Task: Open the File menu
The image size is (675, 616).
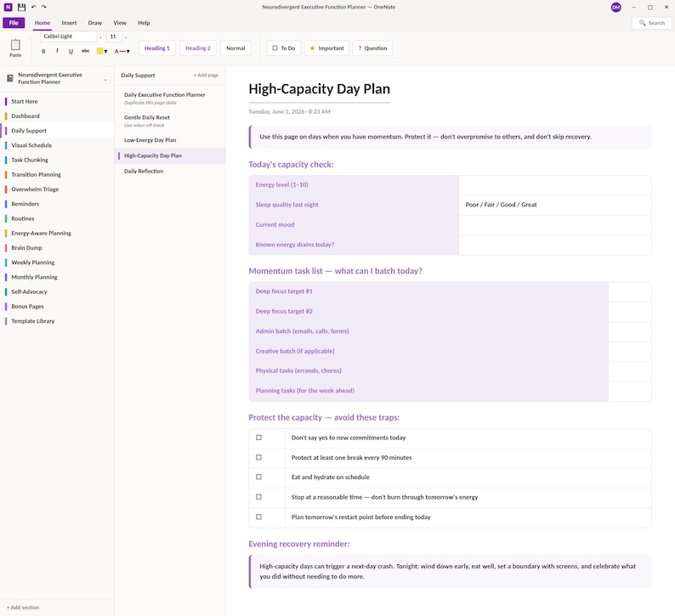Action: pyautogui.click(x=14, y=23)
